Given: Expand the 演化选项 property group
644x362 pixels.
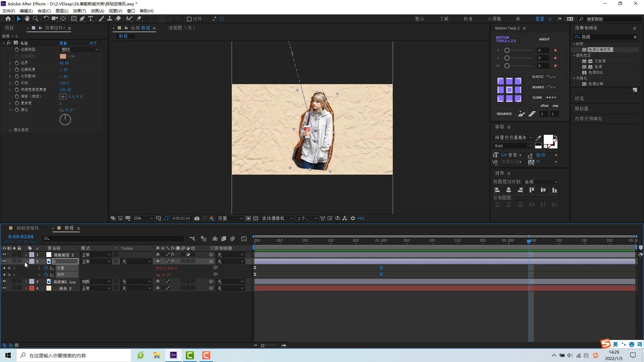Looking at the screenshot, I should [10, 130].
